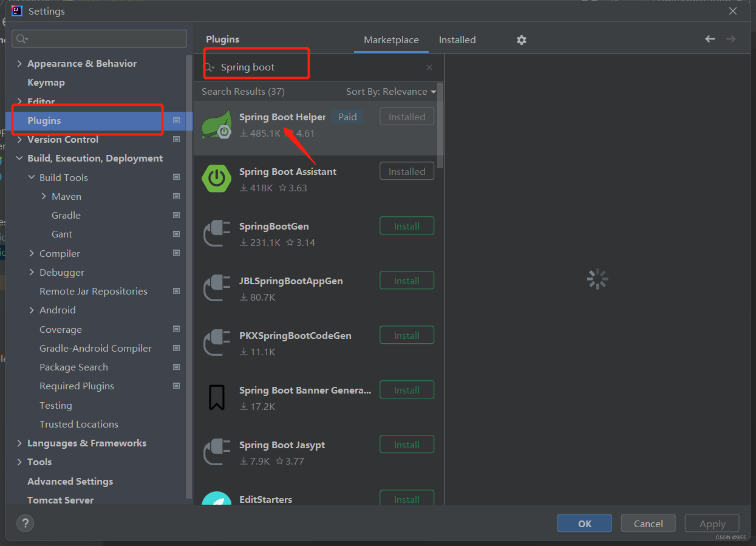This screenshot has width=756, height=546.
Task: Clear the plugin search with X icon
Action: [x=429, y=67]
